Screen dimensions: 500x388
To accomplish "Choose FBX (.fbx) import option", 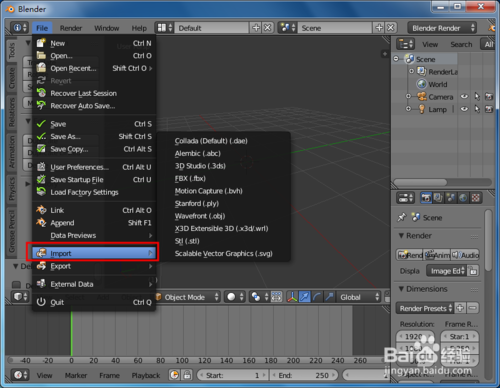I will (190, 178).
